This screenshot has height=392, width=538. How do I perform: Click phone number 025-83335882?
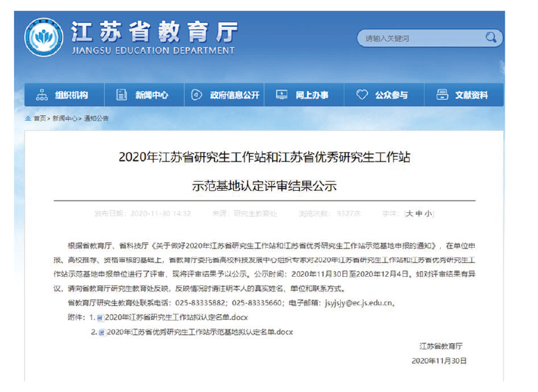[x=200, y=302]
